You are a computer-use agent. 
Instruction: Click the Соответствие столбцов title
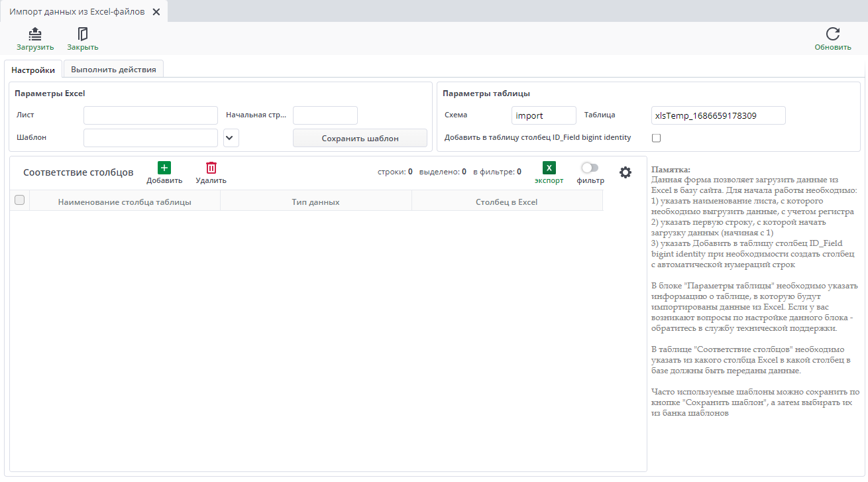78,172
